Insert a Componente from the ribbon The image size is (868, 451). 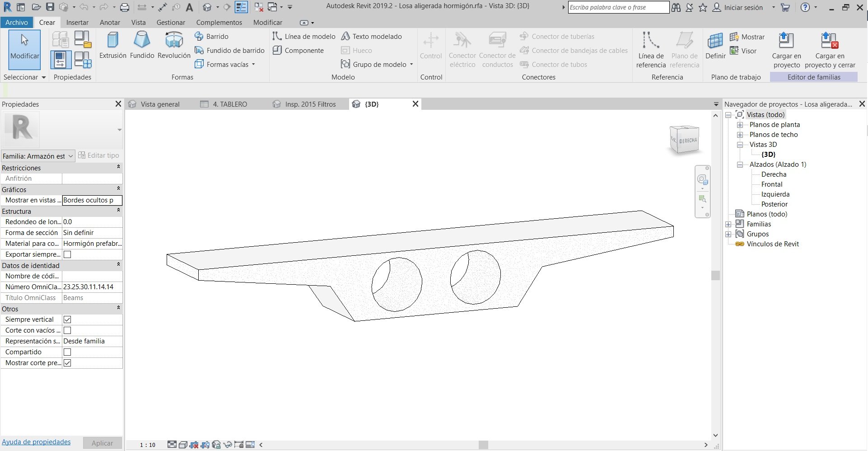(298, 50)
